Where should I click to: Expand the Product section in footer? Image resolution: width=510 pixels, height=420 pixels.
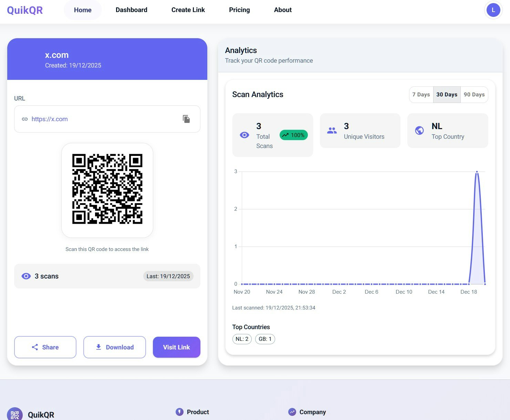pyautogui.click(x=197, y=412)
